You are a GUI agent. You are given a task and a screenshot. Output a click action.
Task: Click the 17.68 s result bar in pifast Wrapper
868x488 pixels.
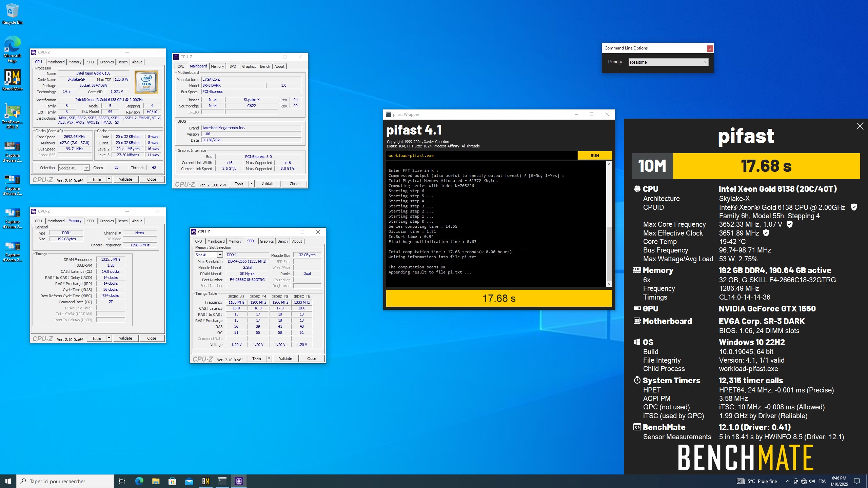point(499,298)
